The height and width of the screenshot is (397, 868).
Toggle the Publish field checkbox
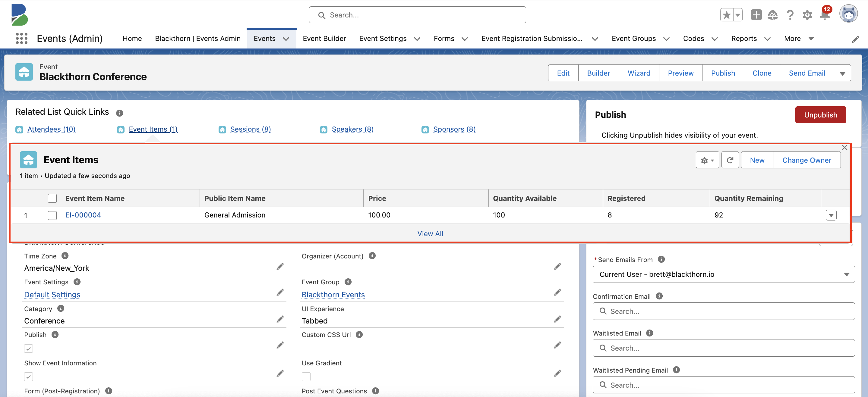pos(29,349)
